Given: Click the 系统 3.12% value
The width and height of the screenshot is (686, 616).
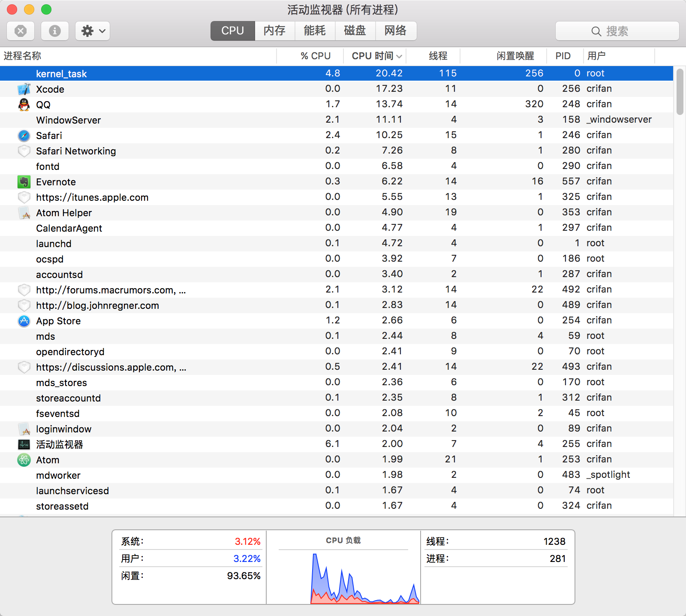Looking at the screenshot, I should click(247, 541).
